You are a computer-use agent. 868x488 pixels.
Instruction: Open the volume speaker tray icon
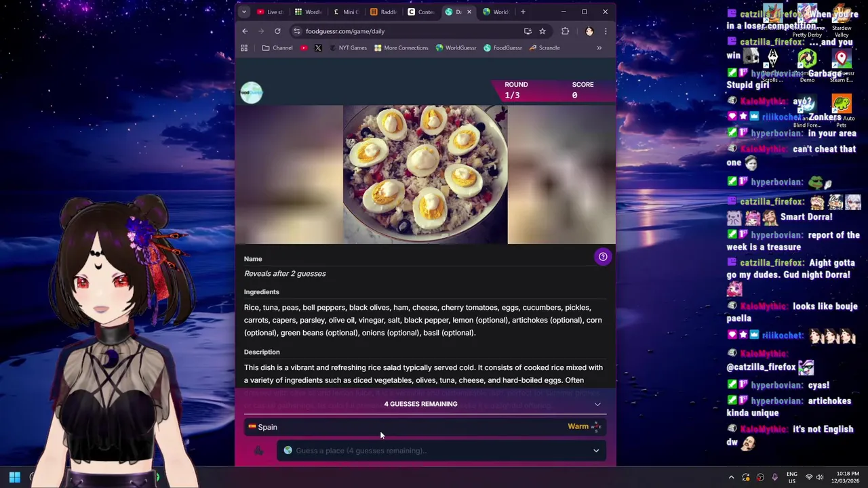coord(820,477)
